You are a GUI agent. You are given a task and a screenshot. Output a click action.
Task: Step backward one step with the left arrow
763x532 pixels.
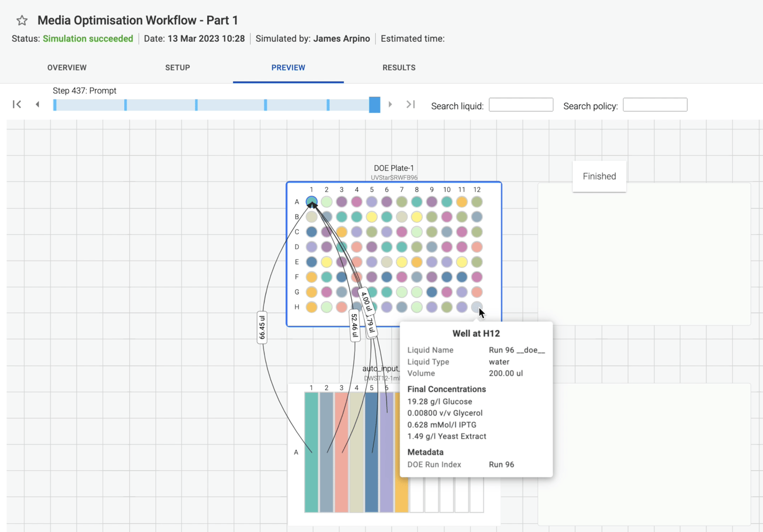click(38, 104)
